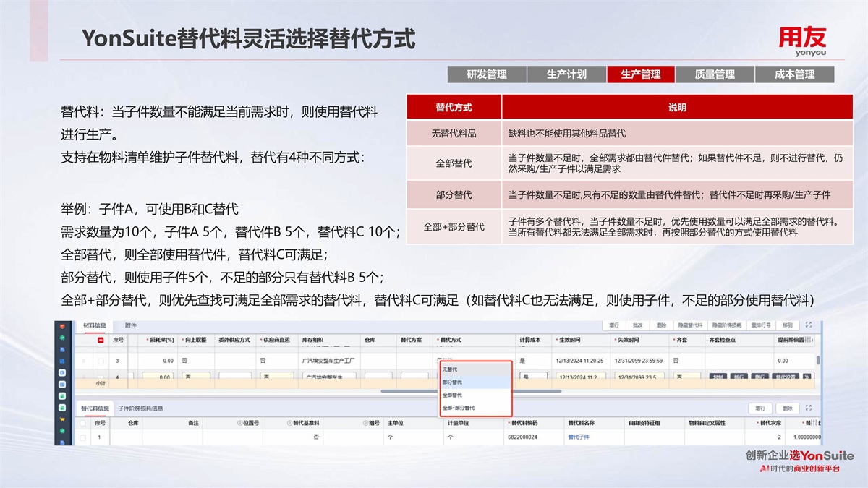Click the double-arrow more actions icon in row 4
The height and width of the screenshot is (488, 868).
pos(807,377)
